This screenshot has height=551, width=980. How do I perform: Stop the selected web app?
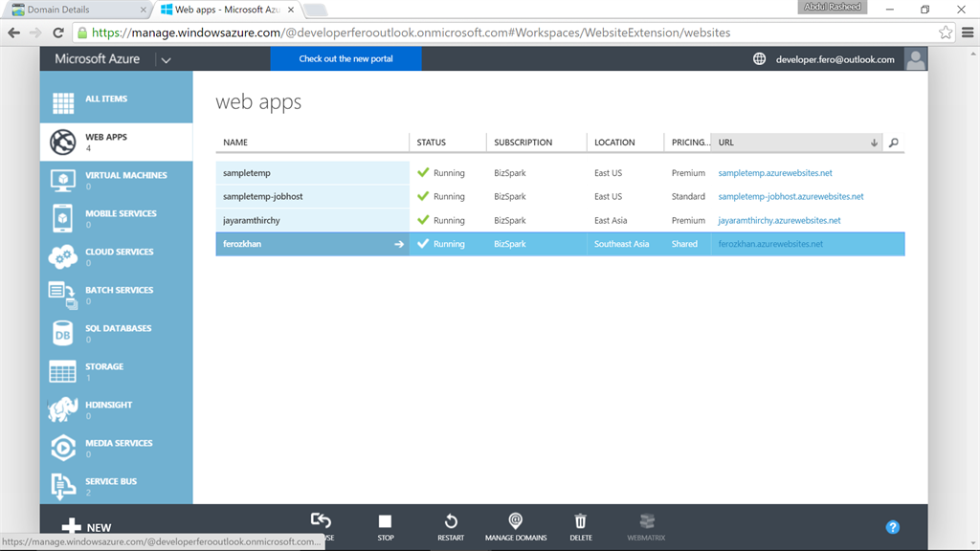(385, 527)
